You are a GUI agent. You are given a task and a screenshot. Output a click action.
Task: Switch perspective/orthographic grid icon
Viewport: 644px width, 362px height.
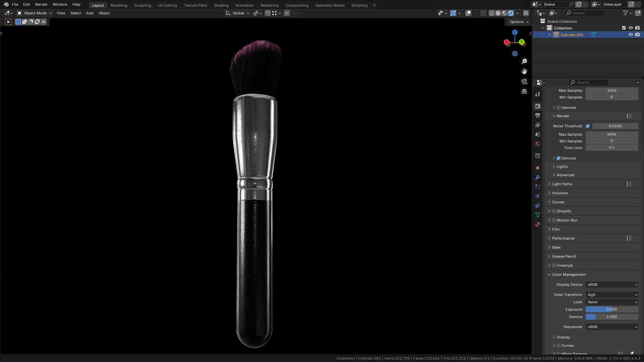coord(524,92)
